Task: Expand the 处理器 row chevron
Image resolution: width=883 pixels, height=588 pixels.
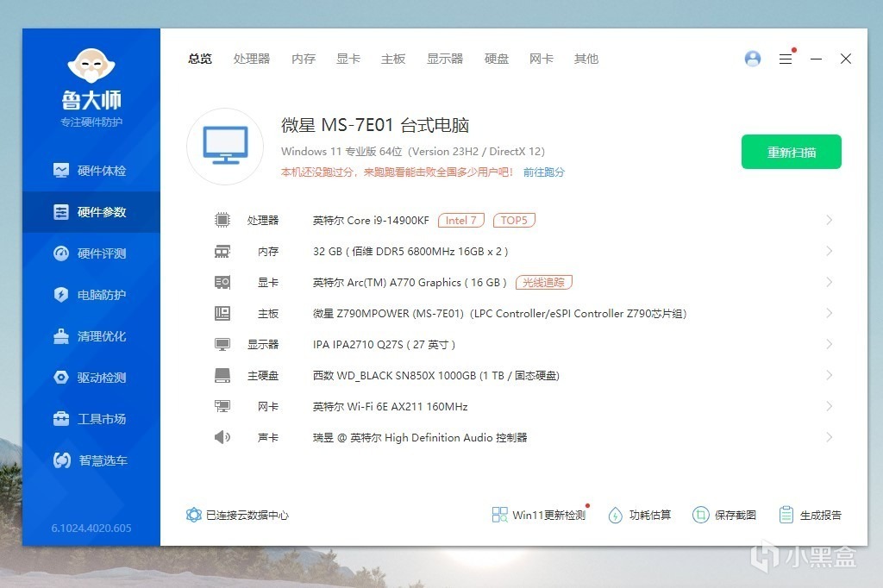Action: [829, 220]
